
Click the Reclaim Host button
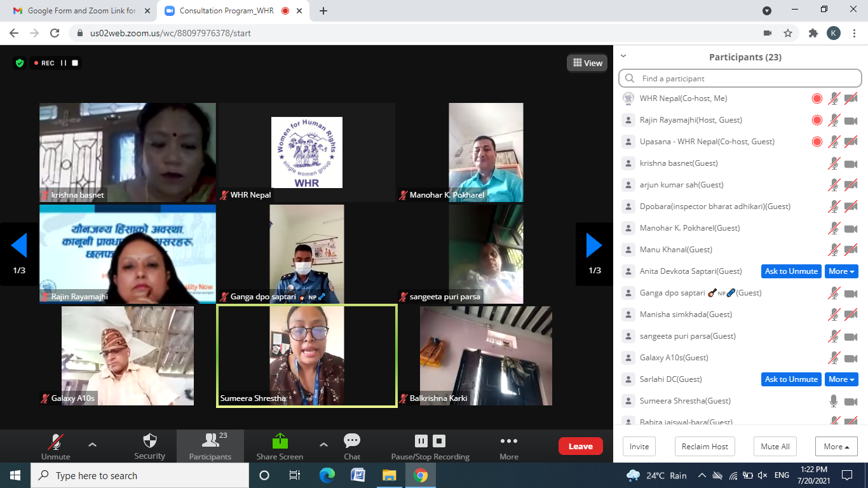705,446
